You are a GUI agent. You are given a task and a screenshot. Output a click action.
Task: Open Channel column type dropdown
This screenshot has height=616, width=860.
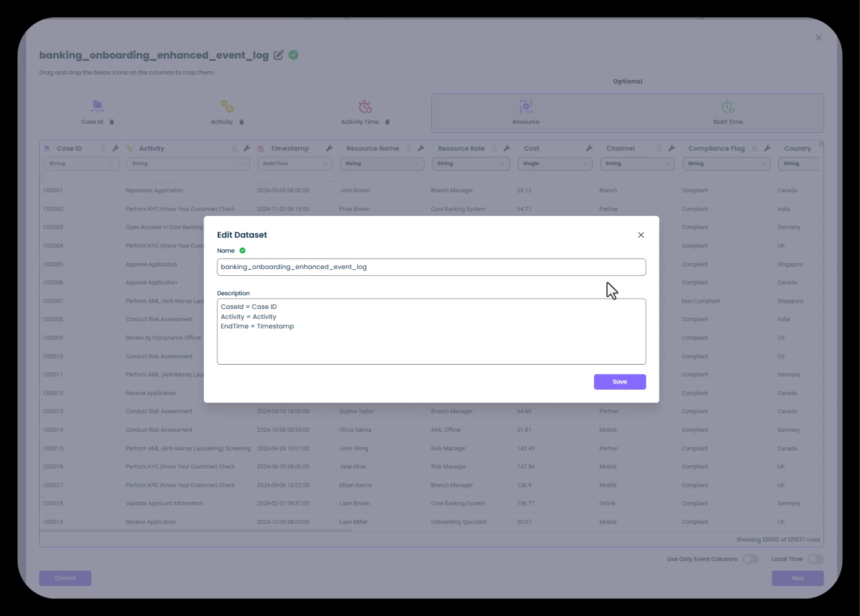(x=636, y=163)
